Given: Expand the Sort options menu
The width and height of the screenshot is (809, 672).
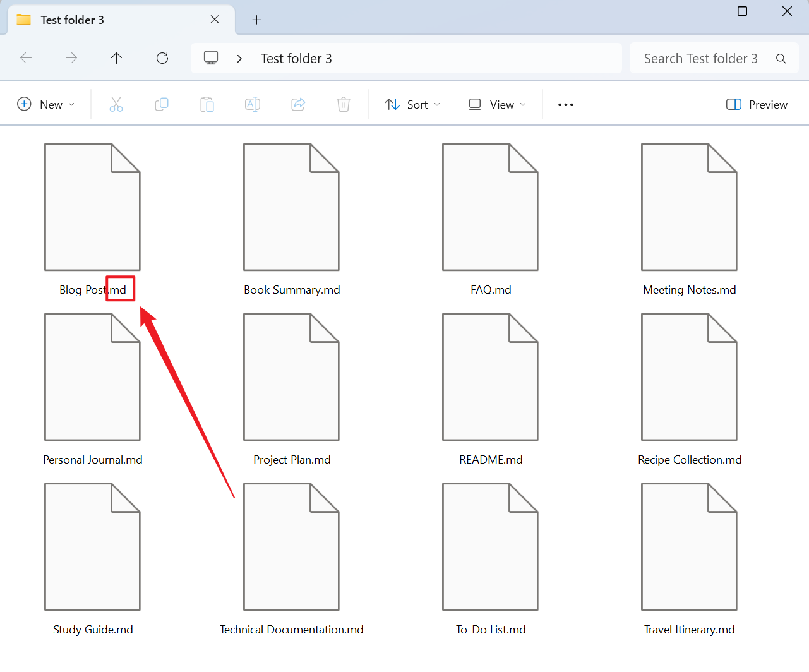Looking at the screenshot, I should [x=412, y=104].
